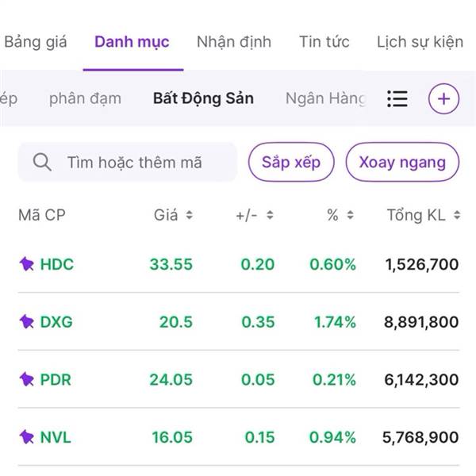The width and height of the screenshot is (476, 476).
Task: Switch to the Bảng giá tab
Action: (x=36, y=42)
